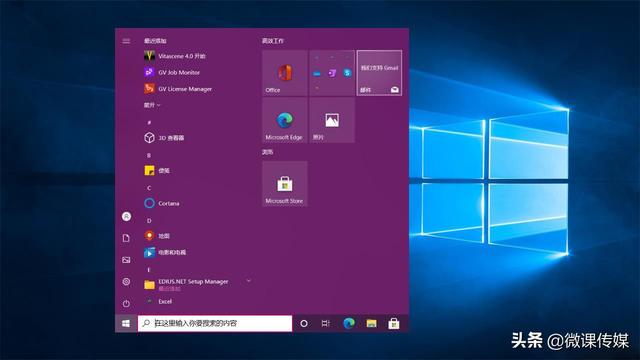640x360 pixels.
Task: Open Microsoft Store from the taskbar
Action: tap(393, 323)
